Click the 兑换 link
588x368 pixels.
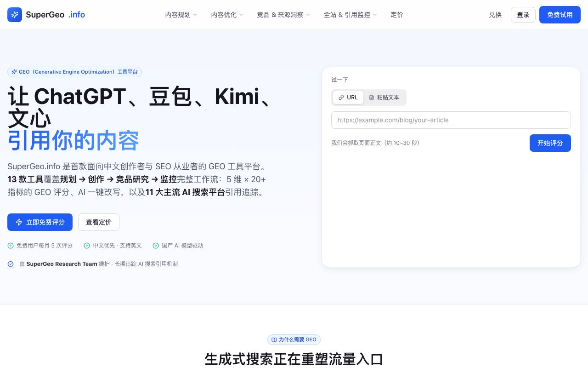pos(495,15)
